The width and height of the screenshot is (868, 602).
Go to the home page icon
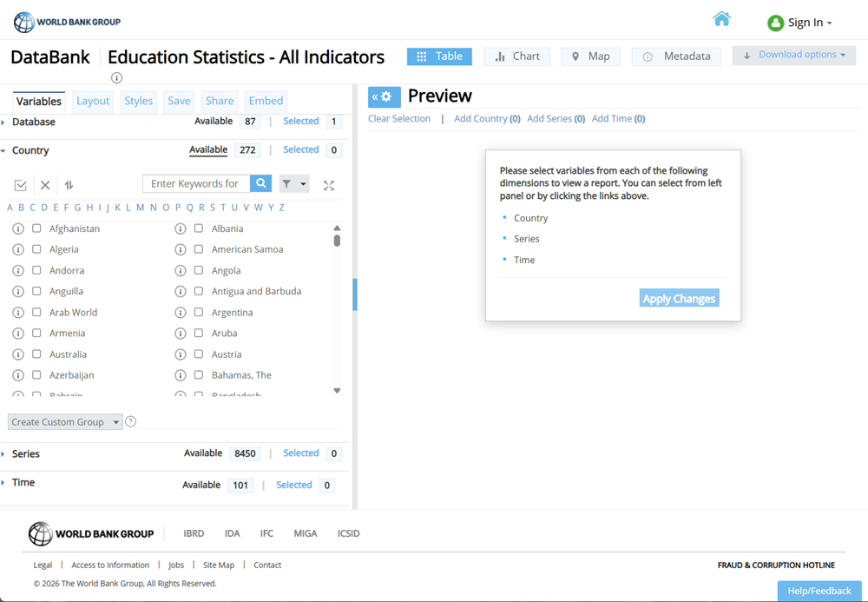pos(721,19)
